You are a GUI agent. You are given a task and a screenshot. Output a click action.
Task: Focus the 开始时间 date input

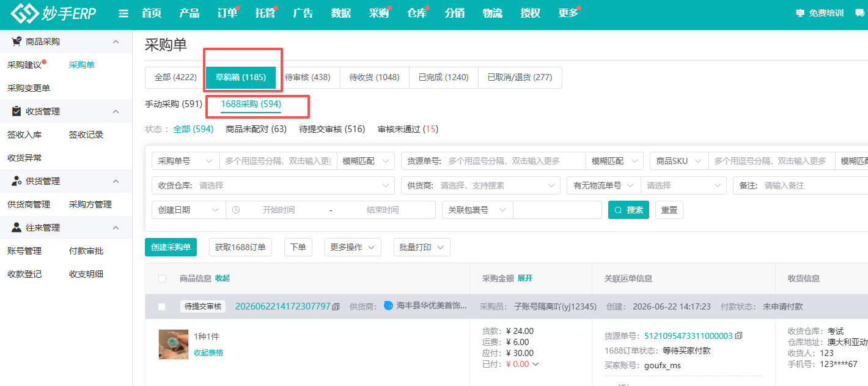click(278, 210)
